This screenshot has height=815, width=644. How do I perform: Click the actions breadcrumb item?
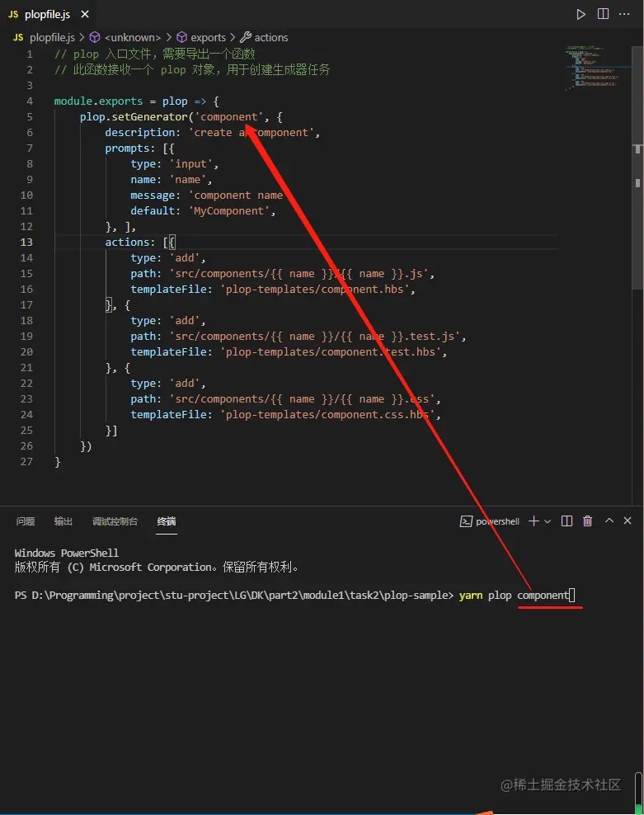pos(270,37)
